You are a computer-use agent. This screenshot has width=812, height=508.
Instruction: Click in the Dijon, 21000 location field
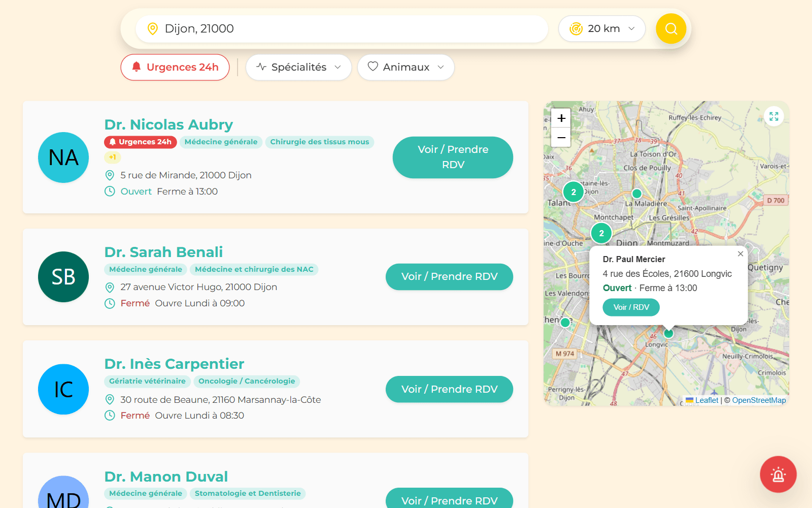[x=342, y=28]
